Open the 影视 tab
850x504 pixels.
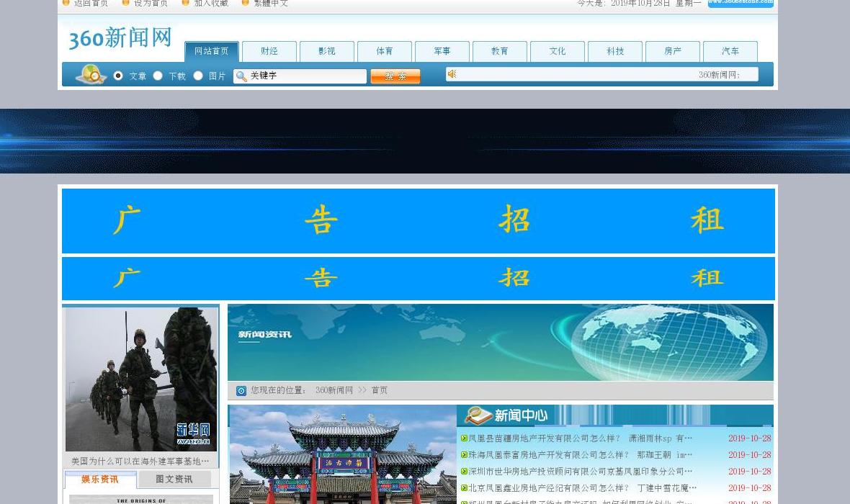tap(327, 52)
